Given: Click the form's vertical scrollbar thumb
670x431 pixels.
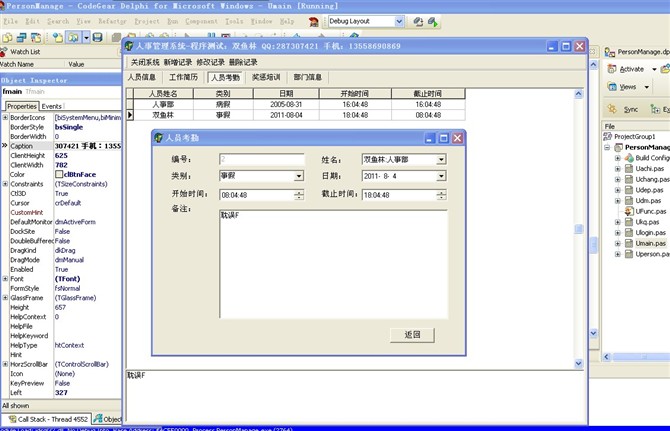Looking at the screenshot, I should click(579, 229).
